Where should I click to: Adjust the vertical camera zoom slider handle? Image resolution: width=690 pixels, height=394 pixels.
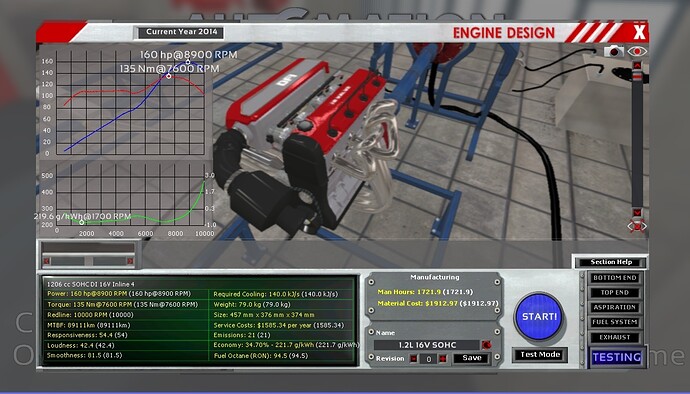click(x=637, y=77)
